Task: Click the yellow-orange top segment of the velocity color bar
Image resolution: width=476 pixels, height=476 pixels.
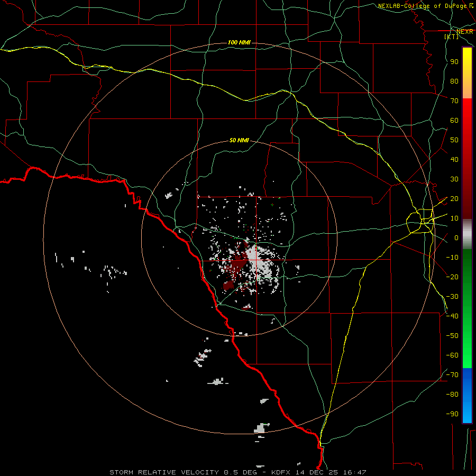Action: [x=467, y=73]
